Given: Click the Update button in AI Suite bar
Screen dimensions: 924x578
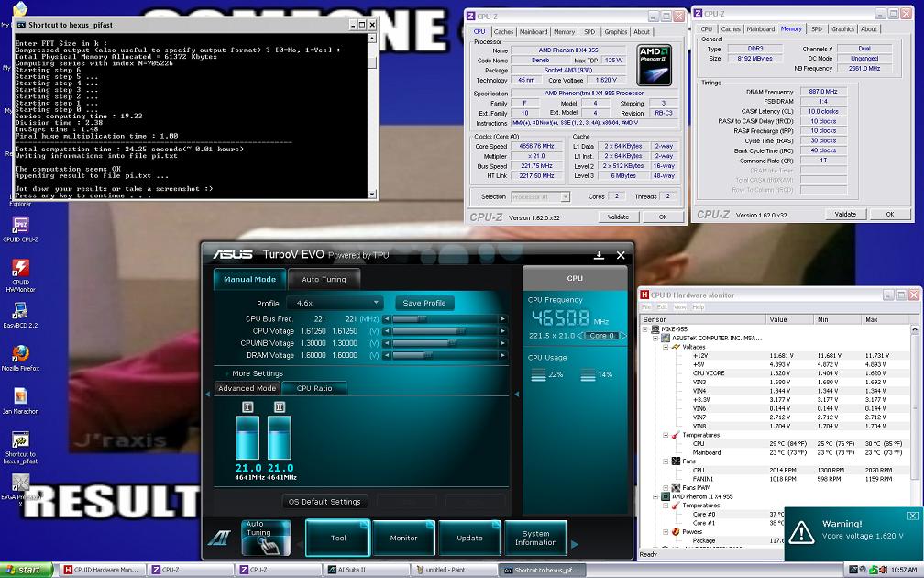Looking at the screenshot, I should pos(469,538).
